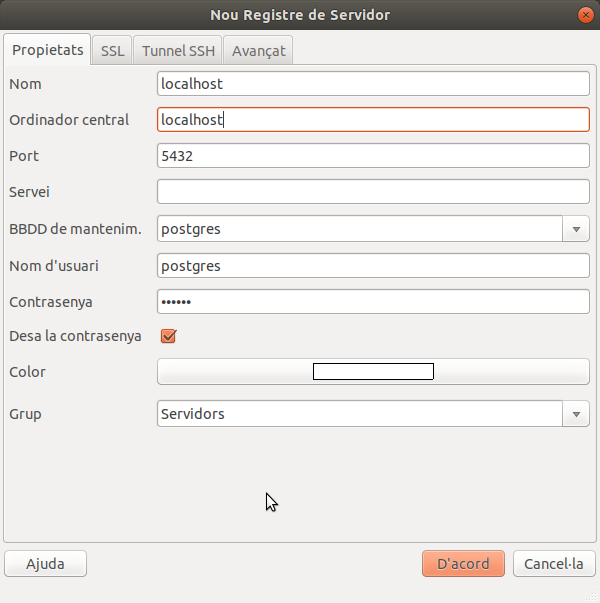Go to the Avançat tab
The height and width of the screenshot is (603, 600).
click(258, 50)
